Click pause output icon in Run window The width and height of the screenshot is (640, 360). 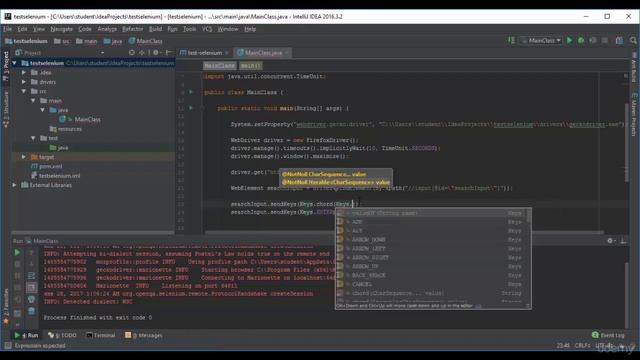click(17, 276)
